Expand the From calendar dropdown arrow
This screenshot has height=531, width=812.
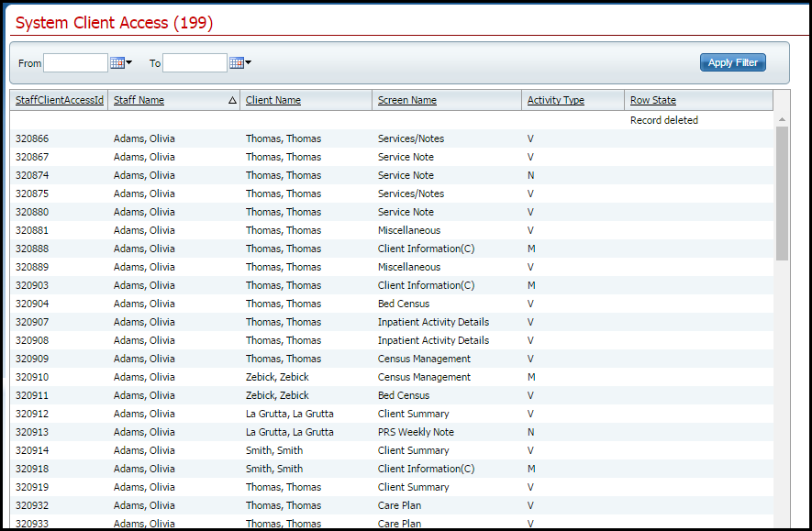point(129,63)
